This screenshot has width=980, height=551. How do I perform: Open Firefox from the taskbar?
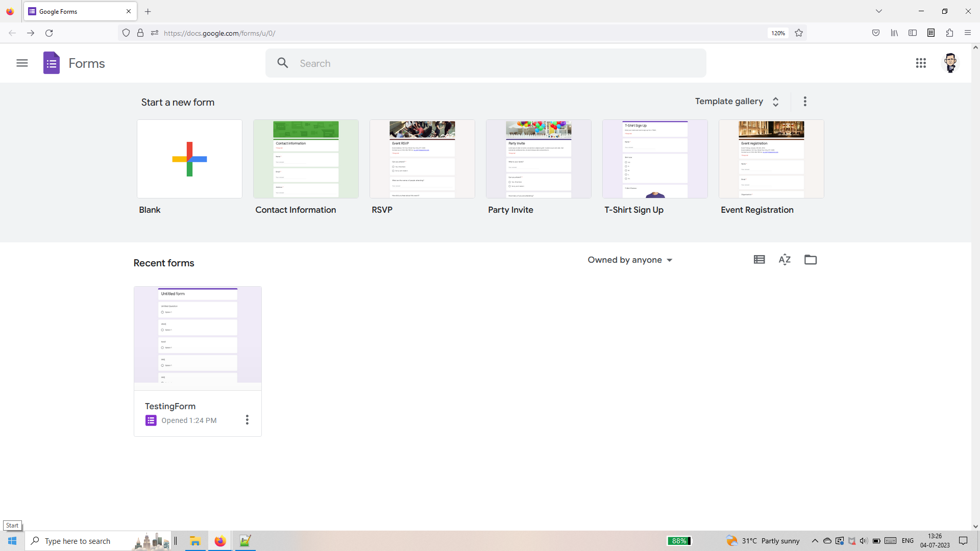pos(220,541)
